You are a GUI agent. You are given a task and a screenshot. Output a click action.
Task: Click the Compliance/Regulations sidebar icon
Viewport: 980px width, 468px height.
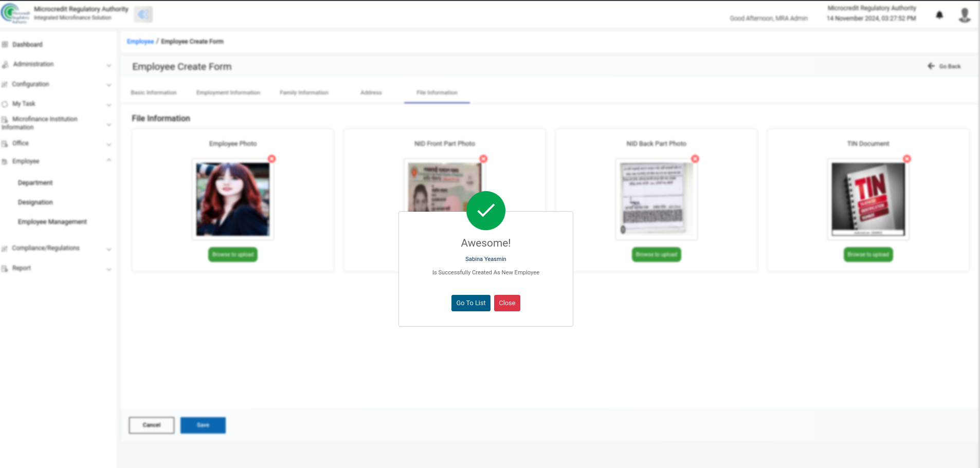coord(5,249)
